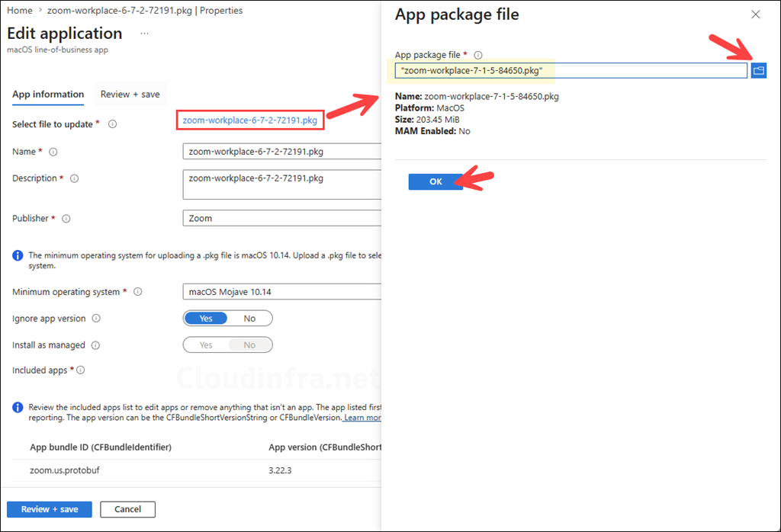
Task: Switch to App information tab
Action: [48, 95]
